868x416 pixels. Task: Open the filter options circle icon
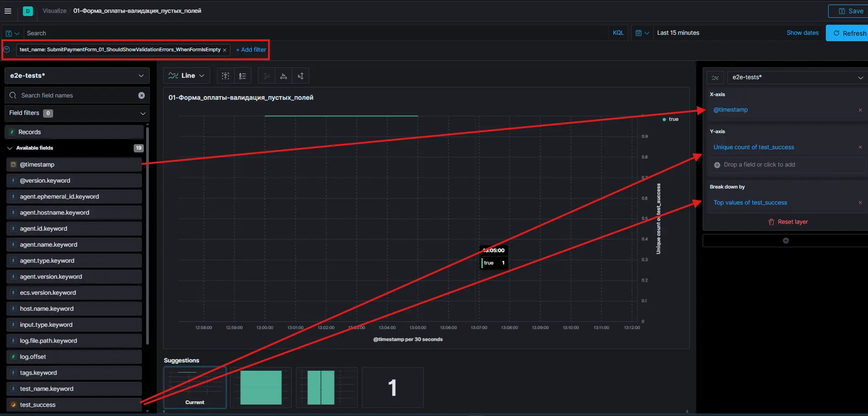[x=7, y=49]
